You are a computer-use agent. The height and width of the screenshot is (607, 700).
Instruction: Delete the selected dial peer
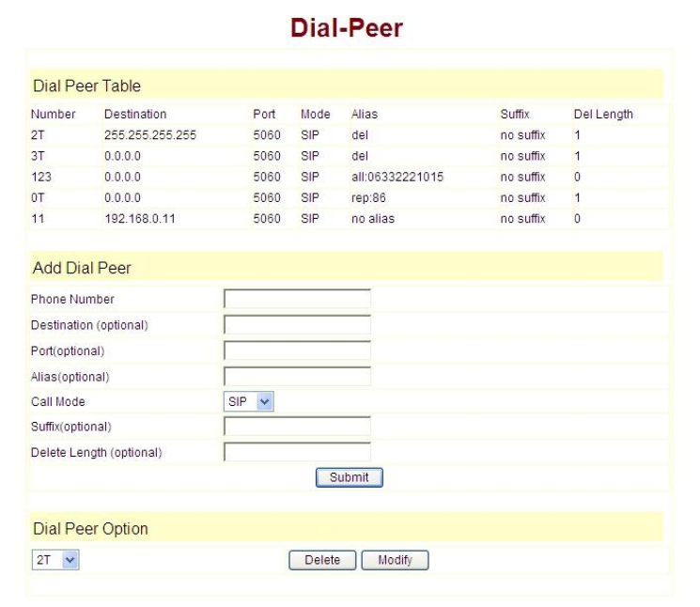pos(322,560)
